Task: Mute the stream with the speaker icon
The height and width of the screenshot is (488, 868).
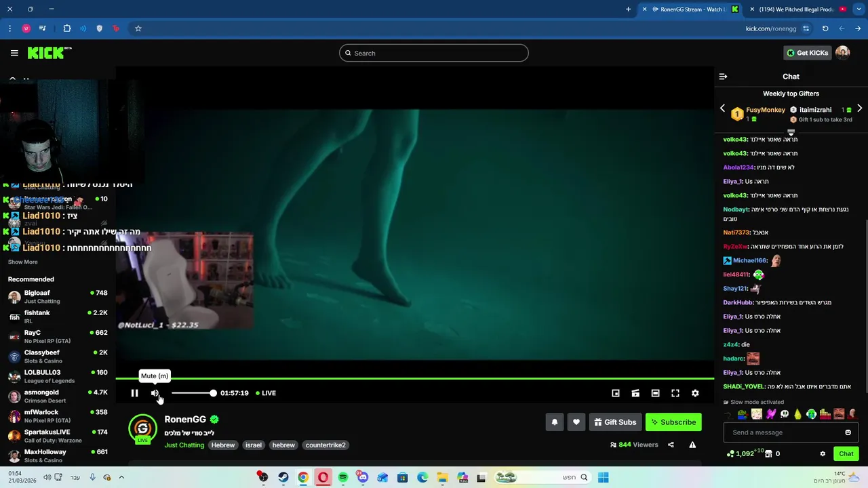Action: coord(155,393)
